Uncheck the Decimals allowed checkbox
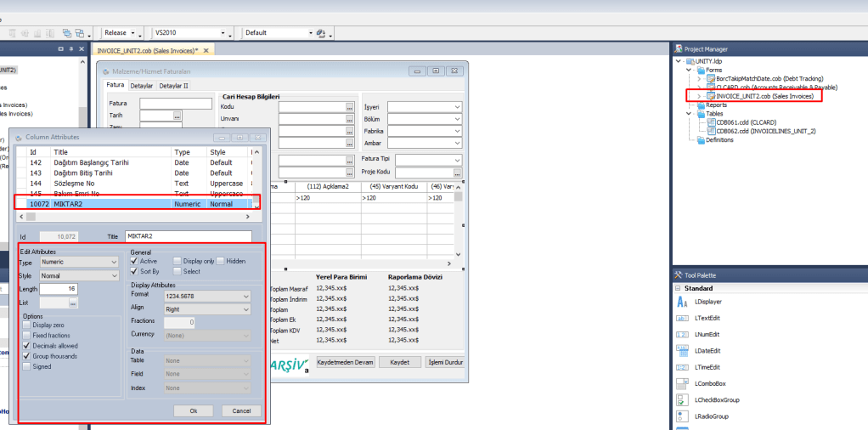This screenshot has width=868, height=430. pos(27,346)
